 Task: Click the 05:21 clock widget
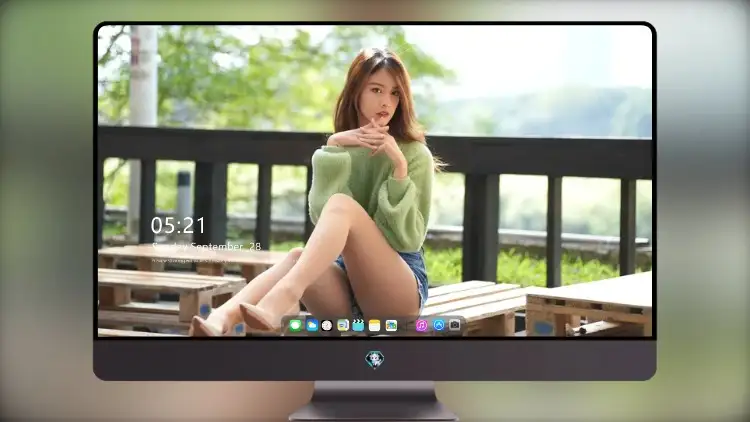tap(178, 225)
